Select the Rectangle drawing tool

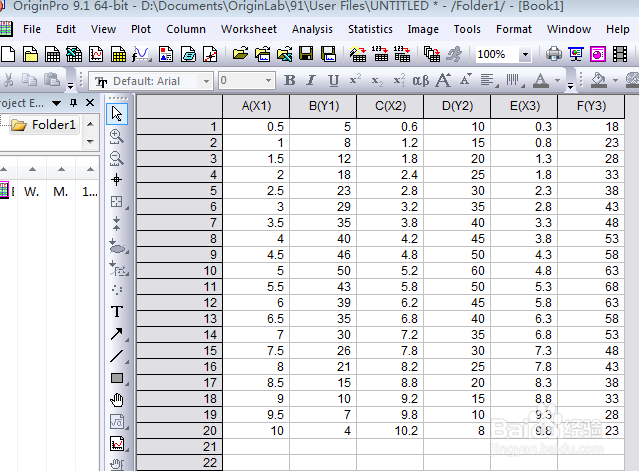click(117, 378)
